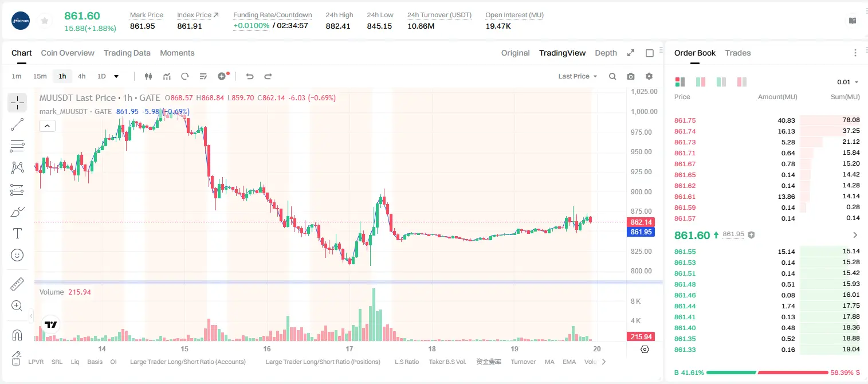The image size is (868, 384).
Task: Open the Moments tab
Action: coord(177,53)
